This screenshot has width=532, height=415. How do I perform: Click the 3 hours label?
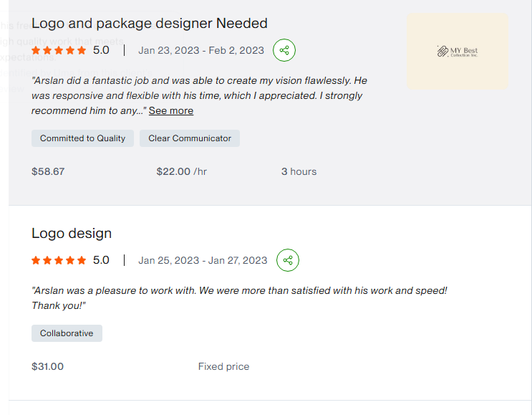pos(299,171)
